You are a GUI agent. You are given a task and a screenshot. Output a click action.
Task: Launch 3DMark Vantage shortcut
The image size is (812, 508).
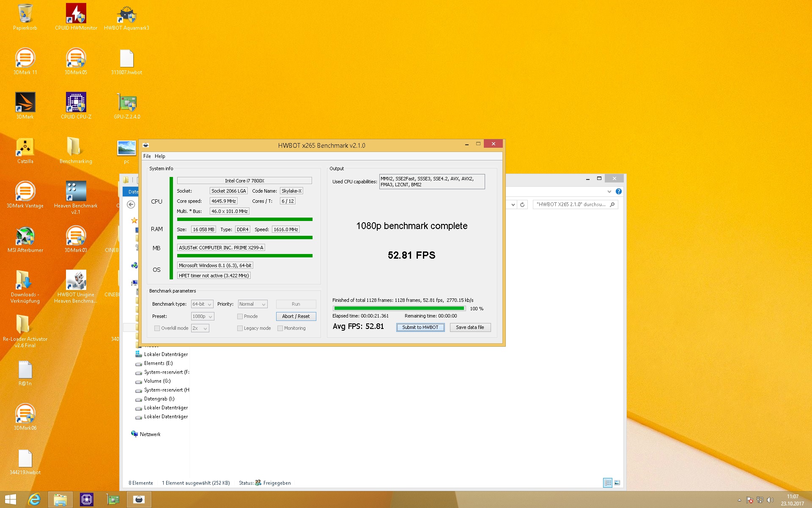(x=25, y=195)
